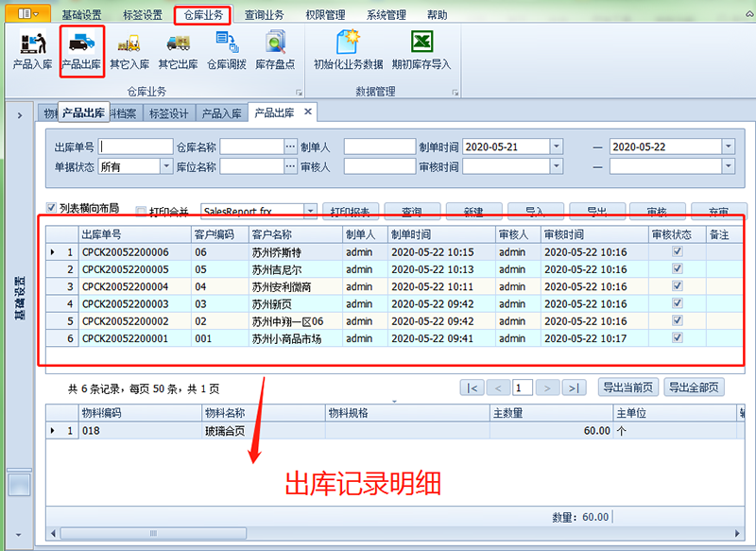The width and height of the screenshot is (756, 551).
Task: Expand the left sidebar arrow
Action: click(x=20, y=115)
